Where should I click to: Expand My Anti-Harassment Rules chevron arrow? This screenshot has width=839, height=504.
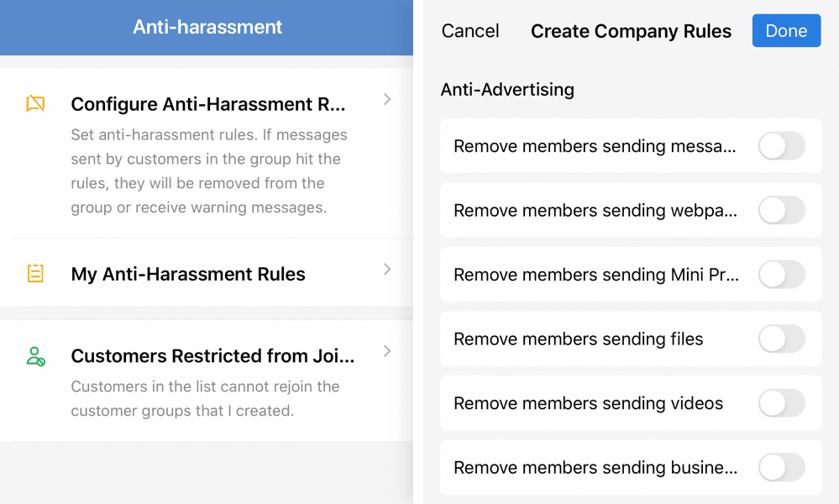point(387,269)
